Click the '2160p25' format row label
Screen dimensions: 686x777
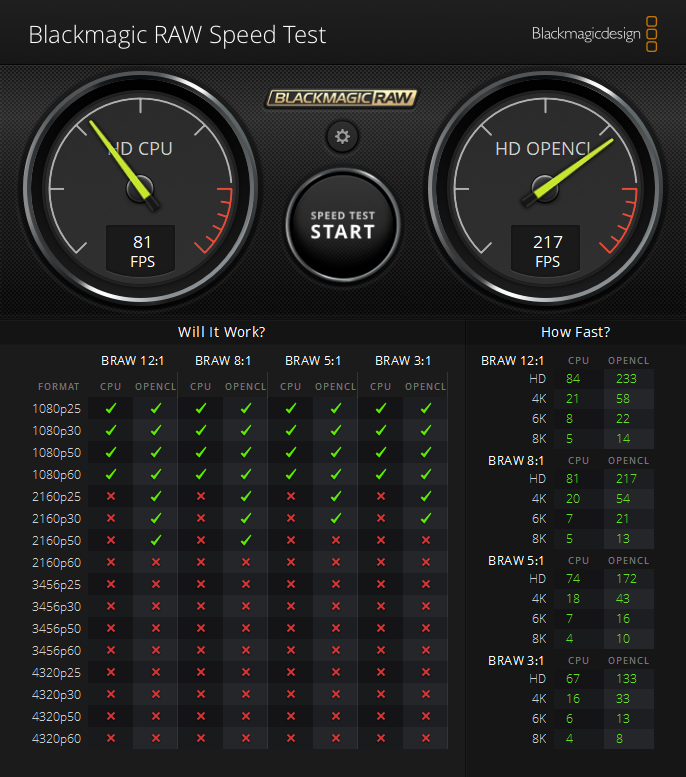57,497
